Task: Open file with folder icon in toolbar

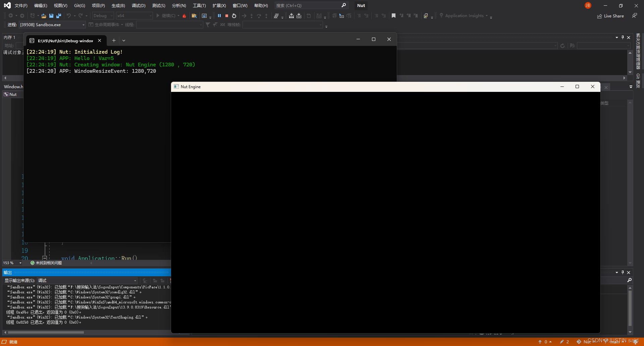Action: click(x=44, y=16)
